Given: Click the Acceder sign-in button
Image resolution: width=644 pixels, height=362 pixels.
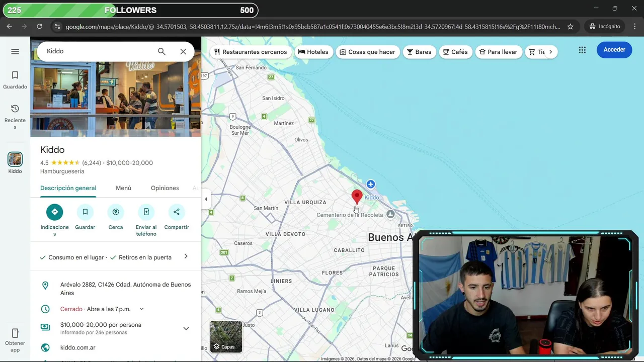Looking at the screenshot, I should coord(614,50).
